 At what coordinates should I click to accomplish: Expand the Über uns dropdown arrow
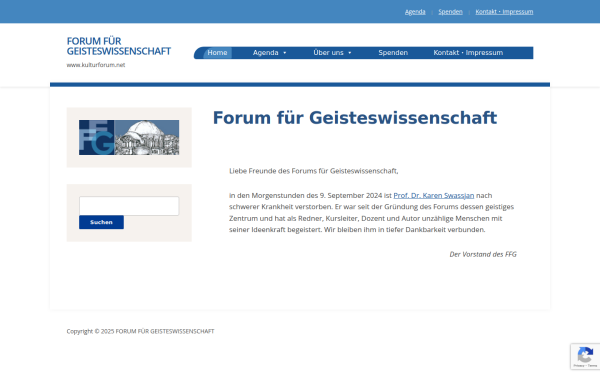(x=350, y=53)
